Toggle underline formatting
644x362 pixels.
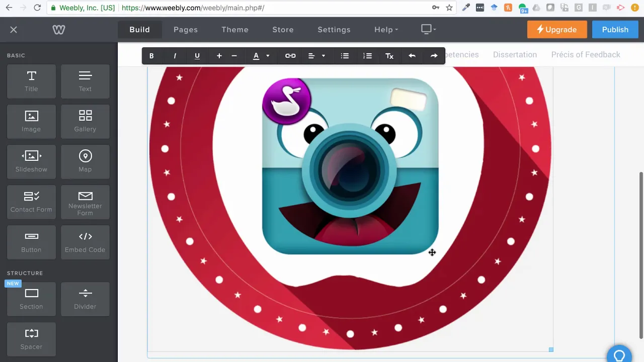(197, 56)
